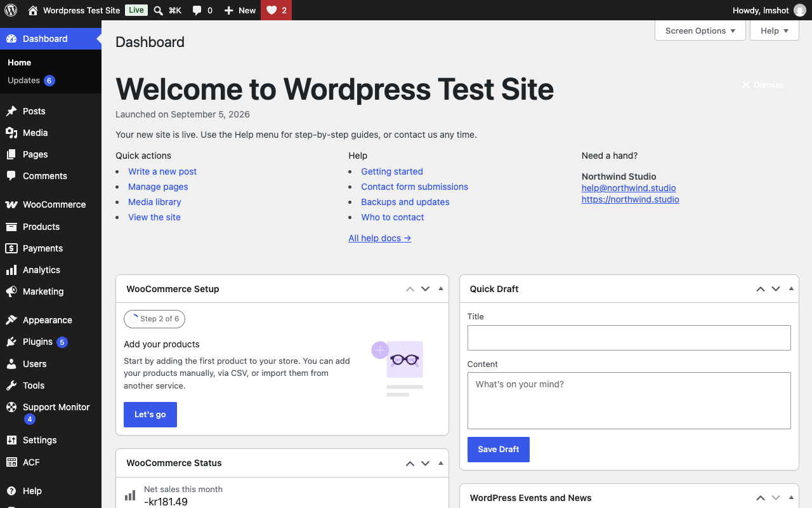Click the Comments speech bubble sidebar icon
Screen dimensions: 812x508
11,176
